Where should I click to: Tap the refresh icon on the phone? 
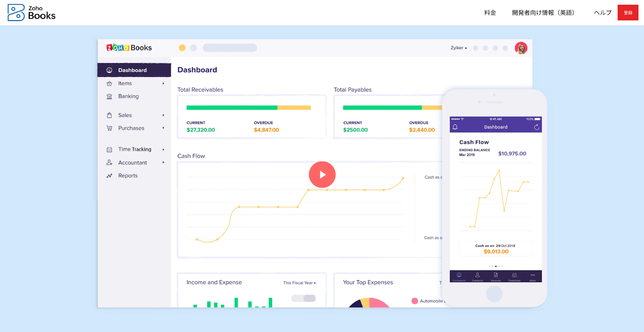point(537,127)
